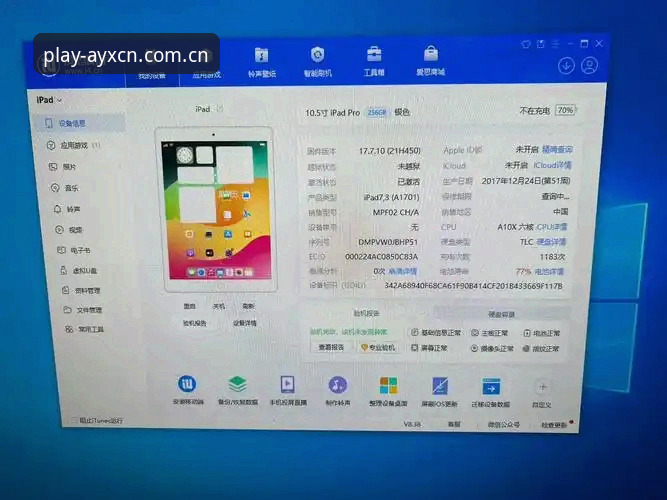Open 音乐 music in the sidebar
This screenshot has height=500, width=667.
pos(65,188)
